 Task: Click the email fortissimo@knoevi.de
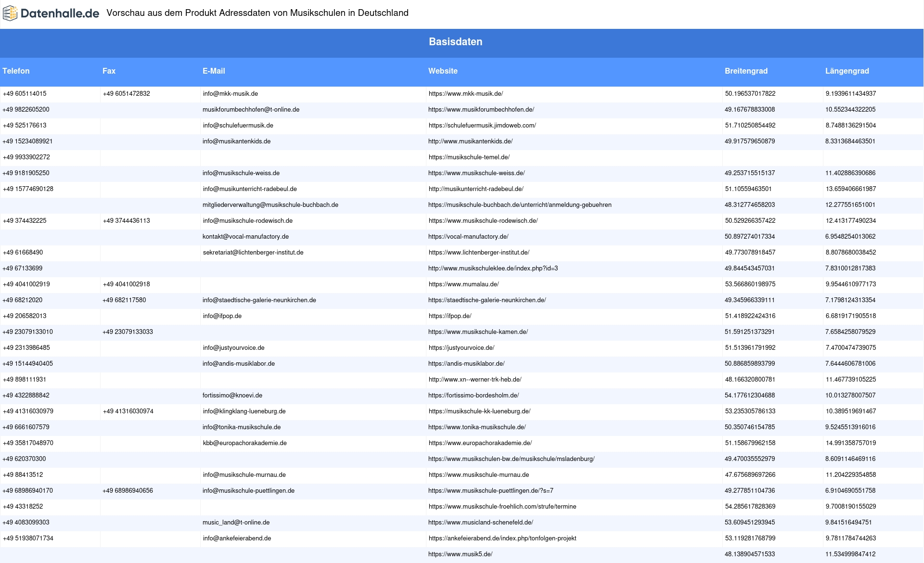tap(232, 396)
